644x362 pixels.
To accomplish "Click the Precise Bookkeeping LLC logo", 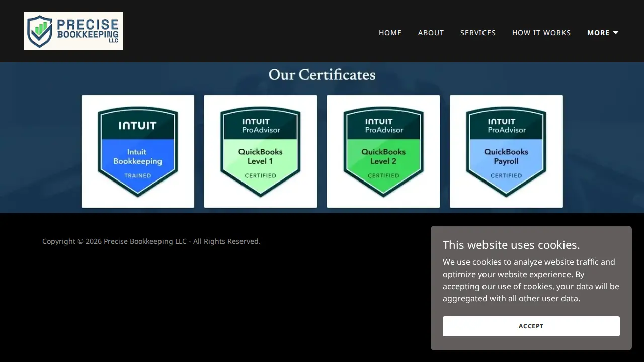I will [x=73, y=31].
